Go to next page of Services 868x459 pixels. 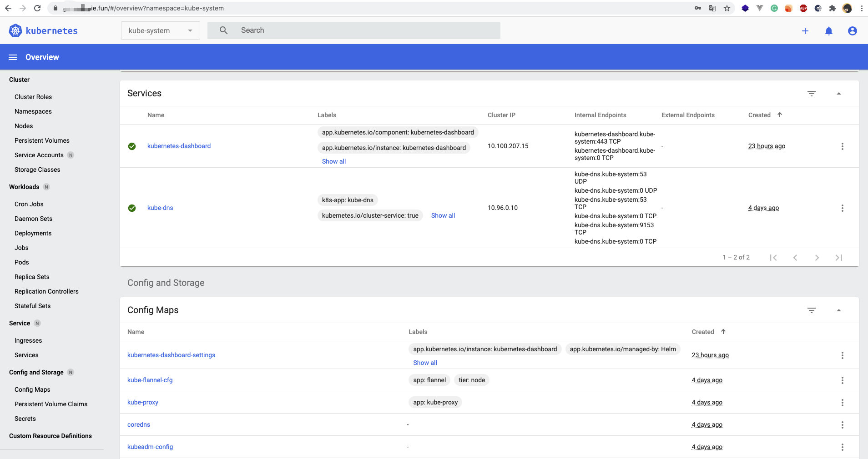[817, 258]
